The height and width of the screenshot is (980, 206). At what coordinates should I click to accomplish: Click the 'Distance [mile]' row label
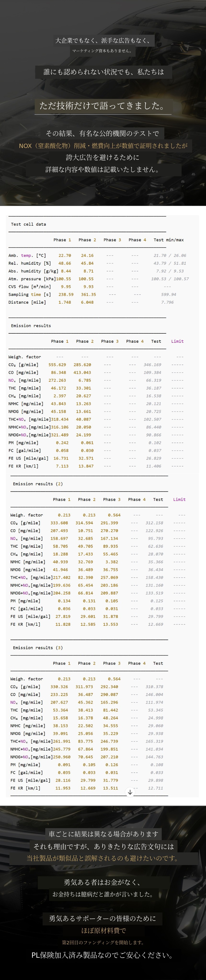click(27, 302)
